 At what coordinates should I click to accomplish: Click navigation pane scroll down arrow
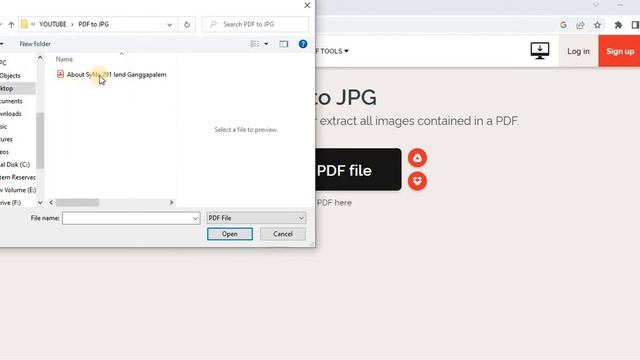coord(40,202)
